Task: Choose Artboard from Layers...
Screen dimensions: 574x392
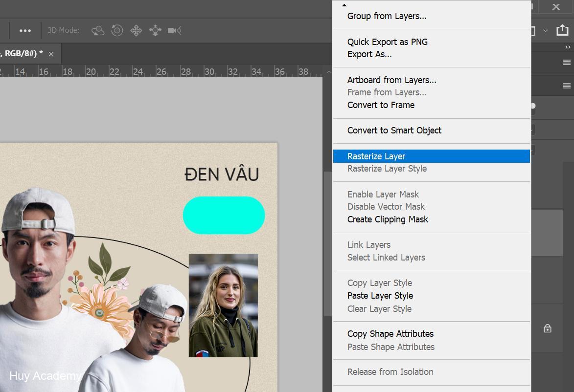Action: click(x=431, y=80)
